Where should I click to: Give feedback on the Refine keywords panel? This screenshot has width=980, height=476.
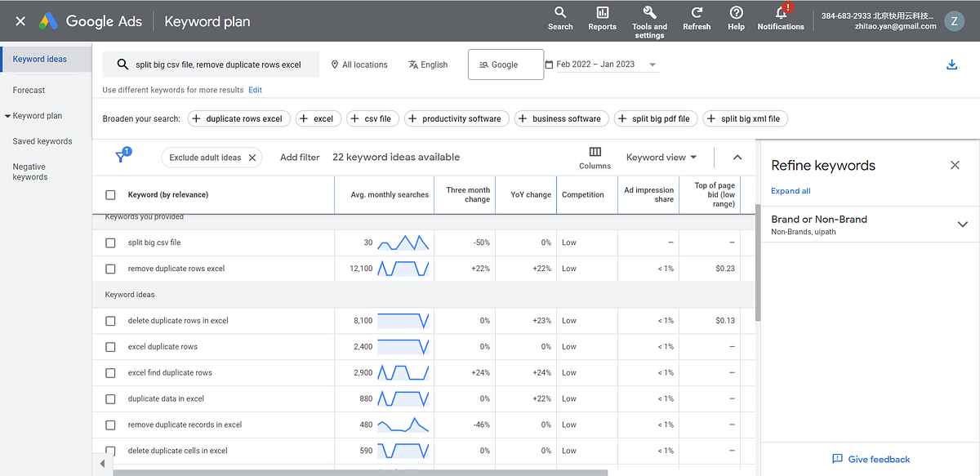[871, 459]
